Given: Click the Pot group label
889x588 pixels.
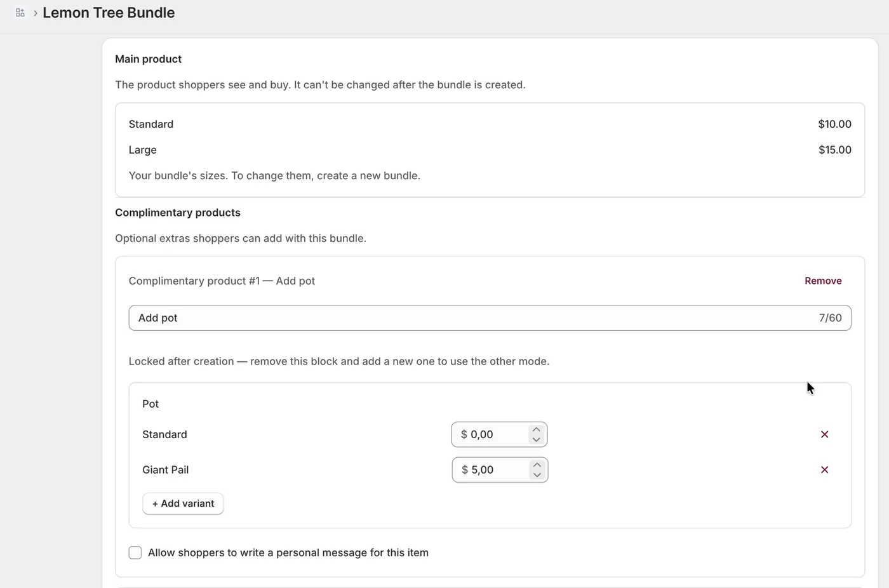Looking at the screenshot, I should click(150, 404).
